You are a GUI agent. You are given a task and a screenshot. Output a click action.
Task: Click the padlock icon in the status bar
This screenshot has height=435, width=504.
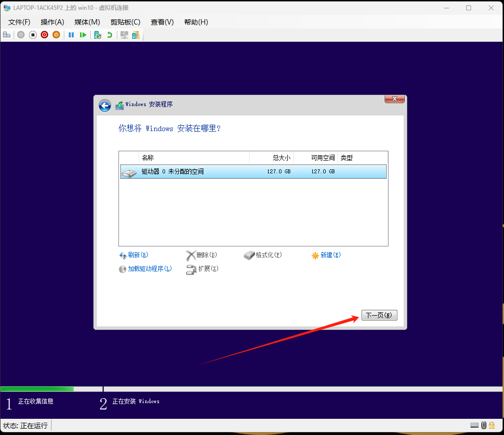[x=492, y=425]
